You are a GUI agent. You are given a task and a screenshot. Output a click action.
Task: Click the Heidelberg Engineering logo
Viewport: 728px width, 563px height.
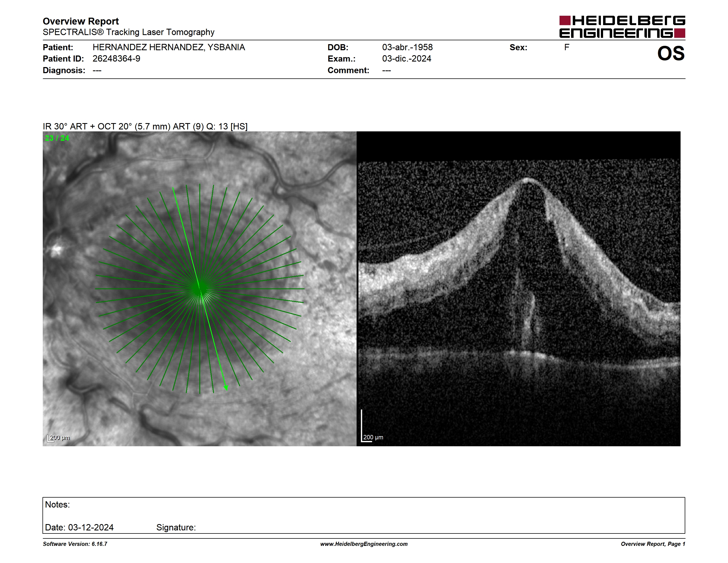pos(622,27)
